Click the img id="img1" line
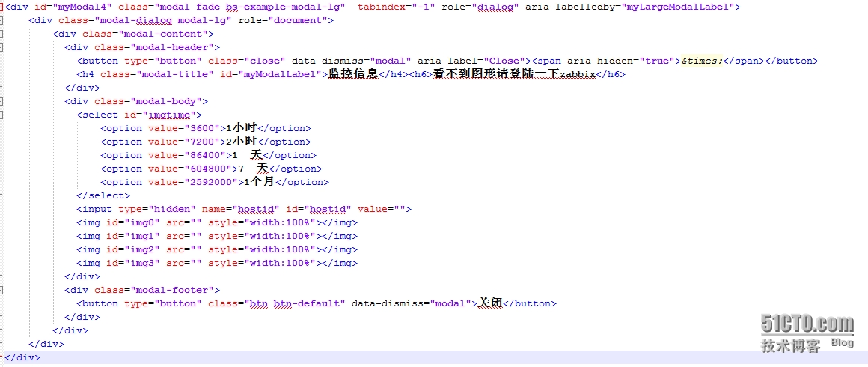The width and height of the screenshot is (868, 367). [217, 236]
